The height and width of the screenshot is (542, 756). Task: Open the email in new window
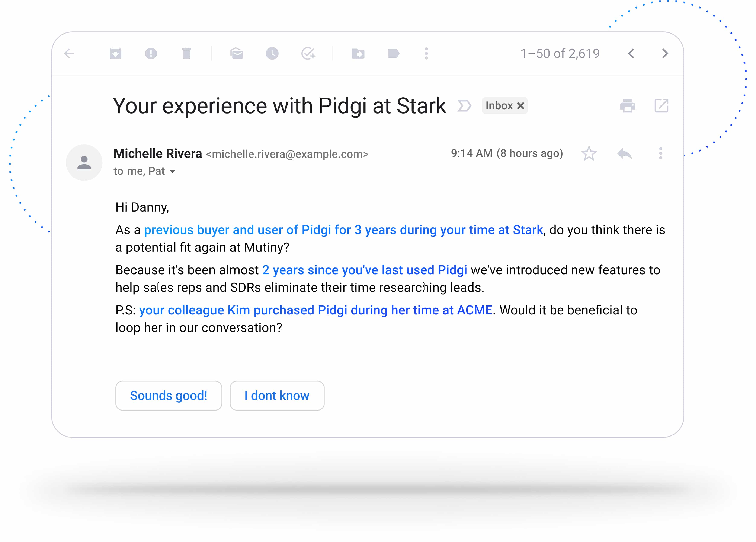(661, 106)
